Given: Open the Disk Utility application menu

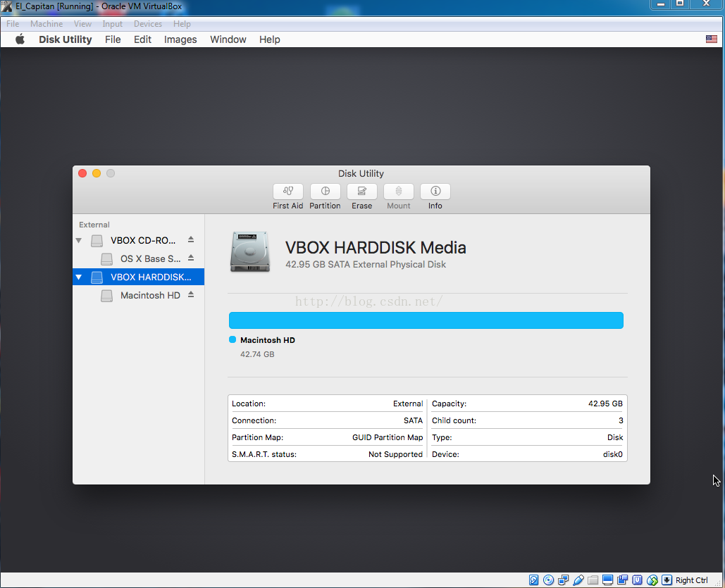Looking at the screenshot, I should [x=66, y=39].
